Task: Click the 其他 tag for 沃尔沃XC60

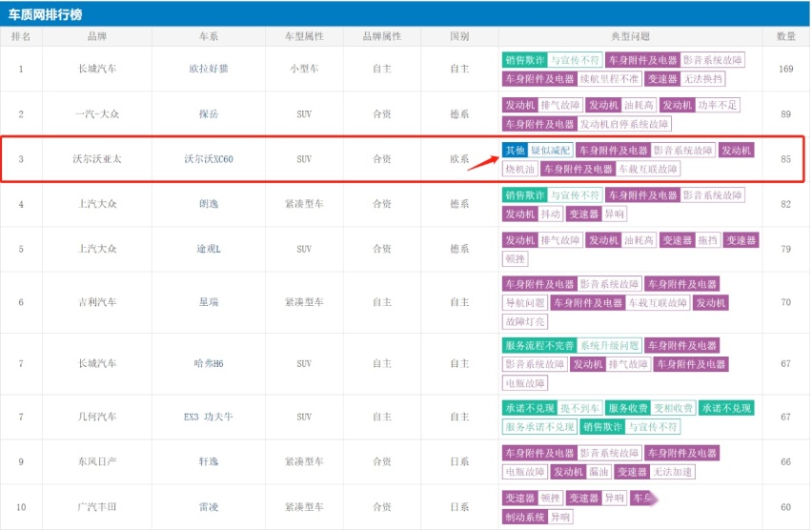Action: pyautogui.click(x=516, y=151)
